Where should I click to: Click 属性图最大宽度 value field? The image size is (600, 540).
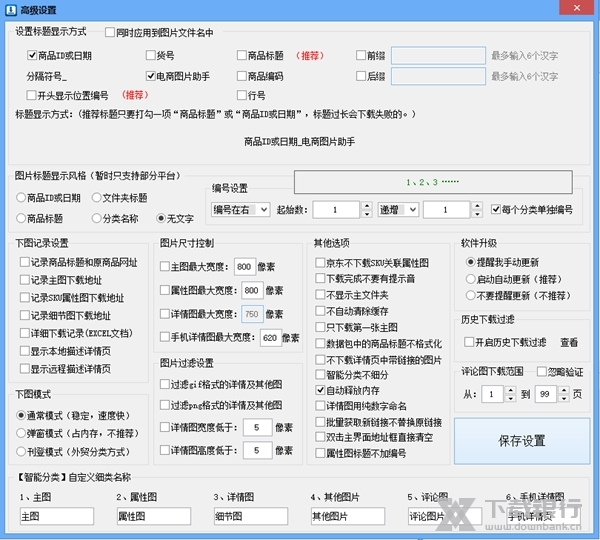(x=252, y=290)
